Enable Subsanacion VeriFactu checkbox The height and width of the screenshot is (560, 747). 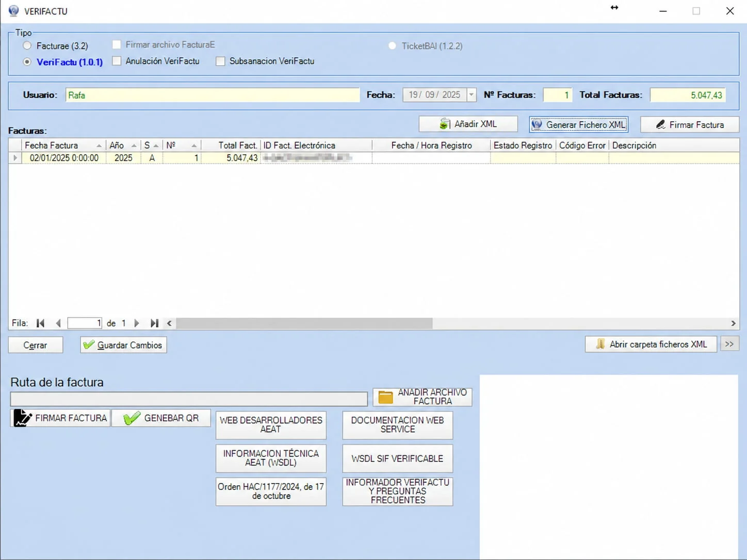pyautogui.click(x=220, y=61)
